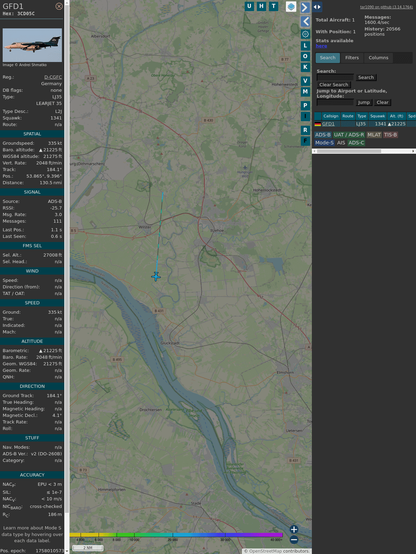The height and width of the screenshot is (554, 416).
Task: Toggle the O map button
Action: coord(305,56)
